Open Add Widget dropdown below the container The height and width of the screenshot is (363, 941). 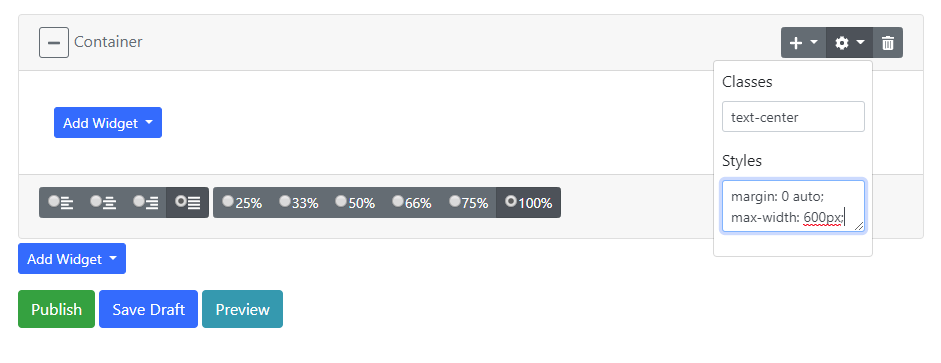[x=72, y=259]
